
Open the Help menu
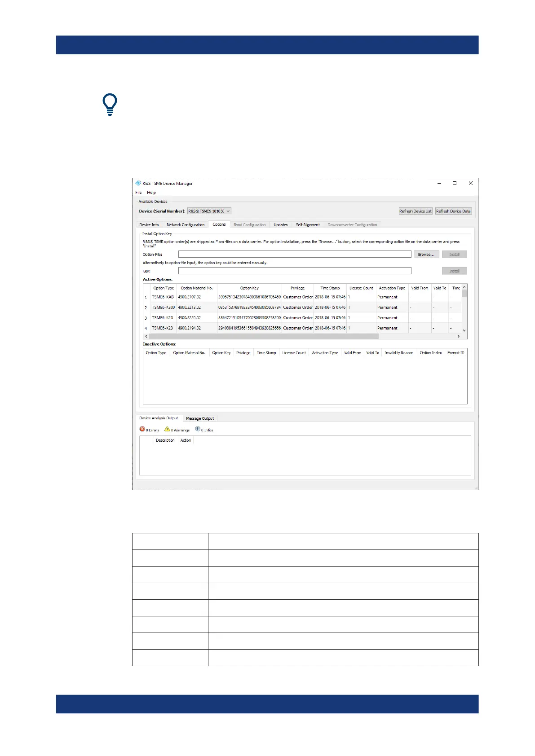coord(151,193)
